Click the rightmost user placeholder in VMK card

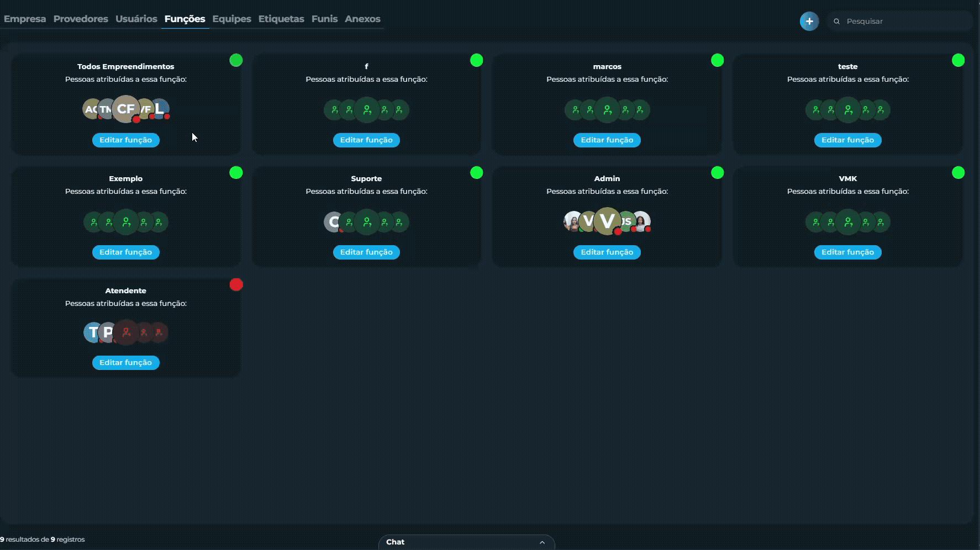881,222
